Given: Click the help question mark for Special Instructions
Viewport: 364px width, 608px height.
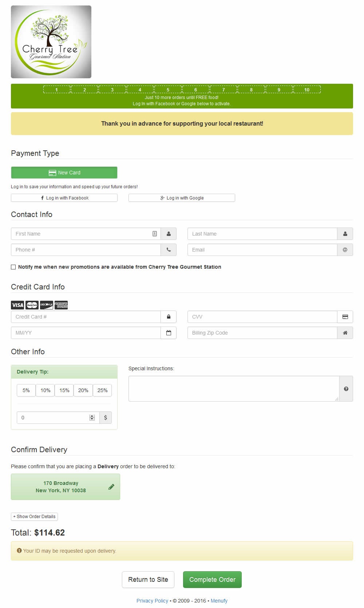Looking at the screenshot, I should 346,389.
